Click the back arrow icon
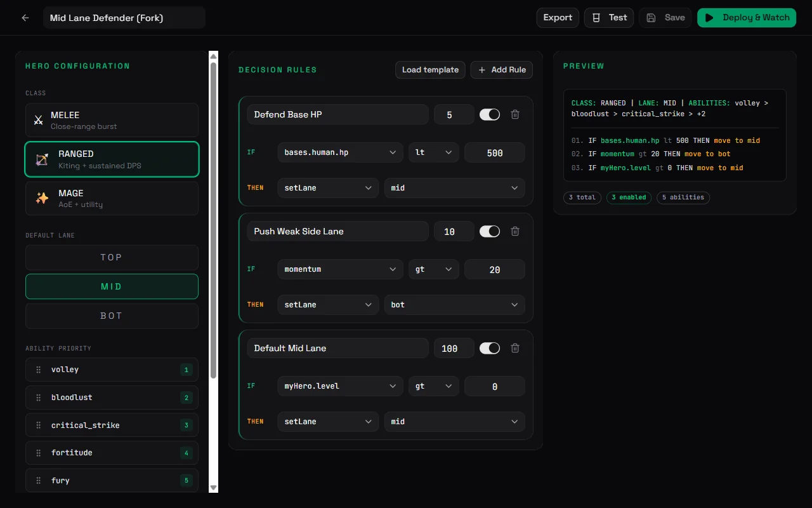Image resolution: width=812 pixels, height=508 pixels. click(25, 18)
